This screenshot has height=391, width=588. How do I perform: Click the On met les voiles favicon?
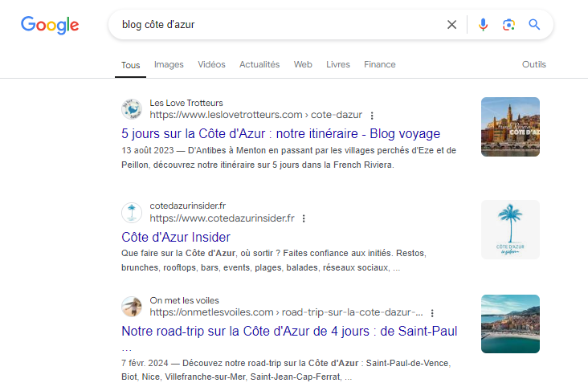click(x=132, y=307)
